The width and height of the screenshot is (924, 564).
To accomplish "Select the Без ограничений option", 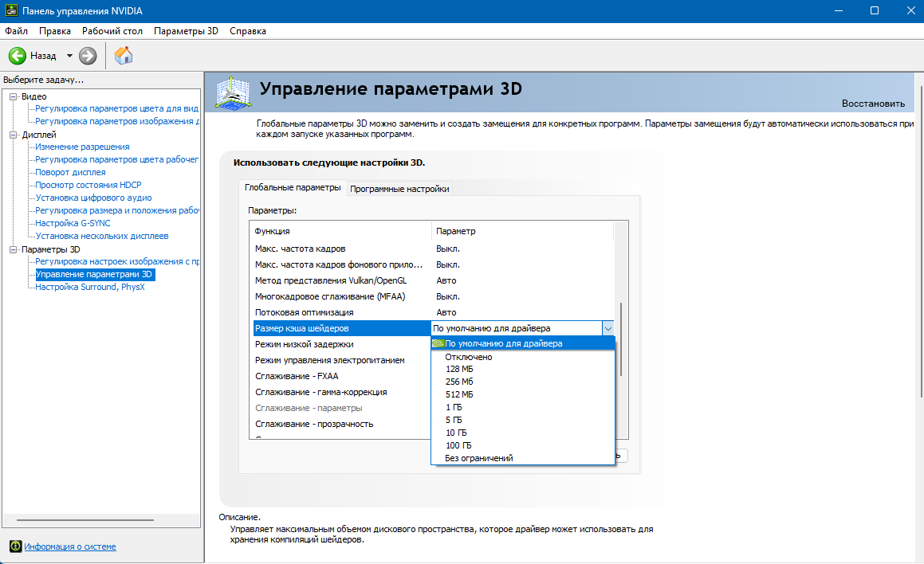I will tap(478, 458).
